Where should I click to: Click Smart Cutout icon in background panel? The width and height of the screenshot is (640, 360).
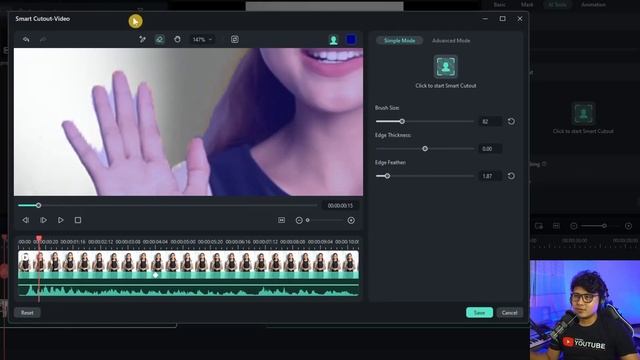click(583, 113)
